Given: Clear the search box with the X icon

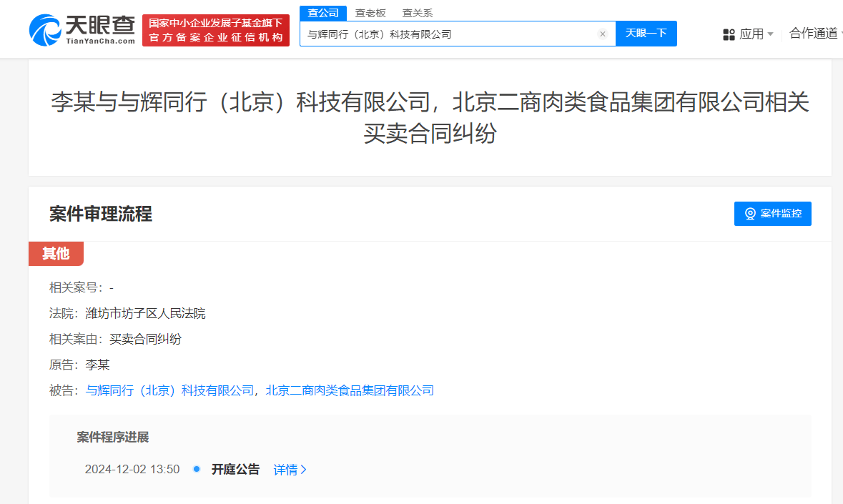Looking at the screenshot, I should [603, 34].
